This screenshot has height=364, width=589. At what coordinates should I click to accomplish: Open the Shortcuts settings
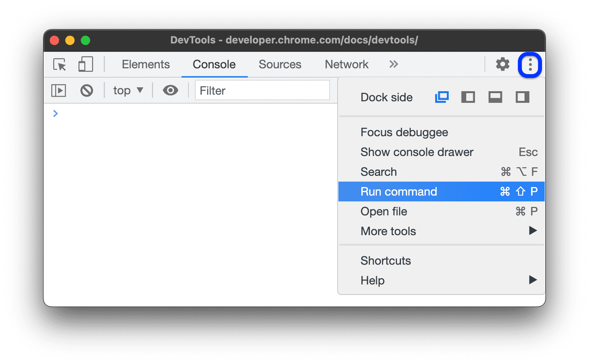click(385, 260)
